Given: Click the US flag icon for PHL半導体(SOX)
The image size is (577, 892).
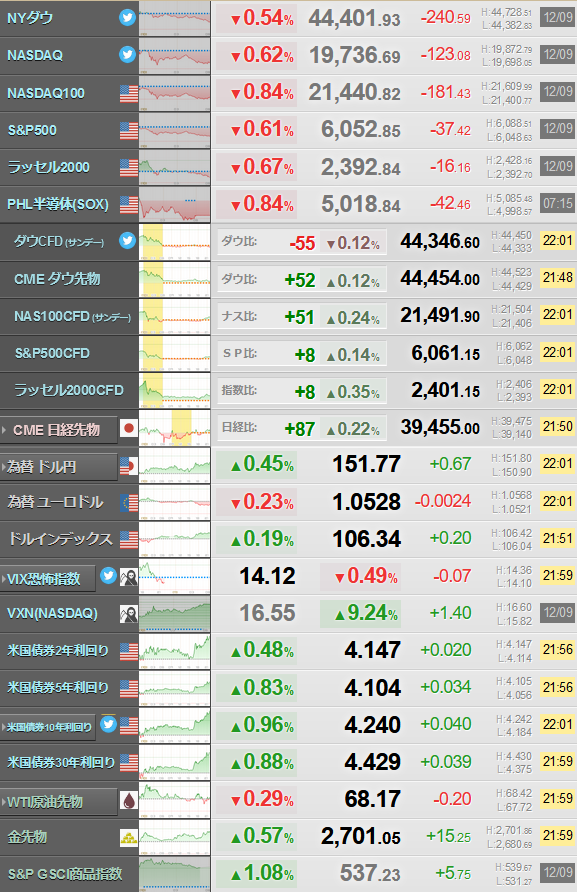Looking at the screenshot, I should (x=129, y=205).
